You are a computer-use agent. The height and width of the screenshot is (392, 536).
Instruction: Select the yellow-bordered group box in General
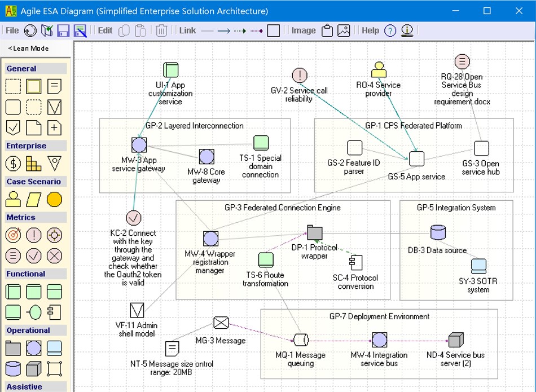pos(33,86)
